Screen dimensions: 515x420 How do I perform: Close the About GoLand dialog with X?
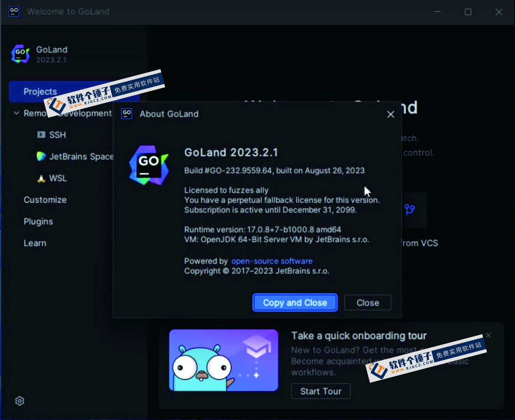[391, 114]
